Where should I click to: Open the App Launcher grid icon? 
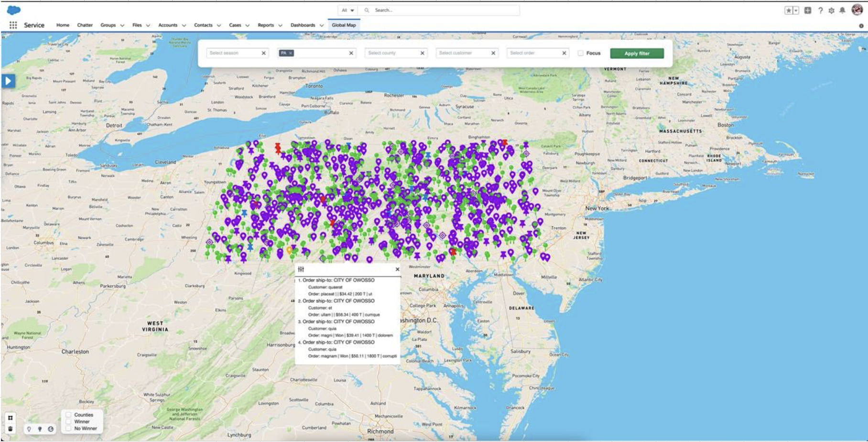[13, 25]
